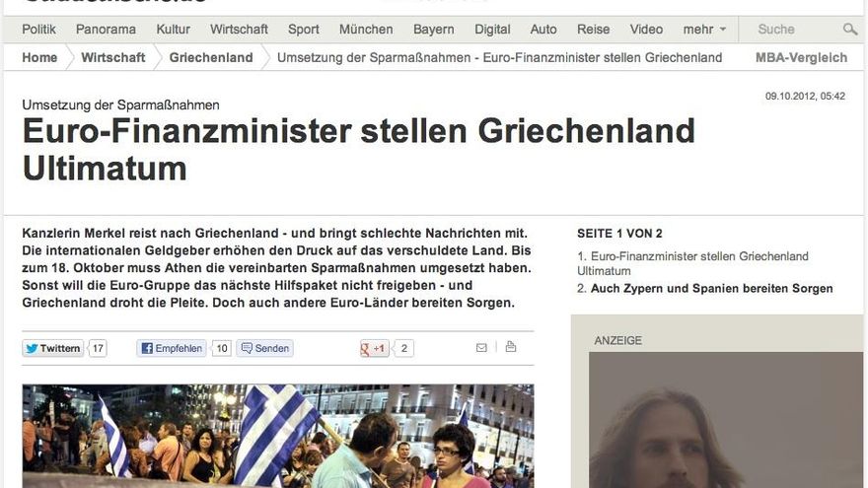Screen dimensions: 868x488
Task: Expand the mehr dropdown menu
Action: click(704, 30)
